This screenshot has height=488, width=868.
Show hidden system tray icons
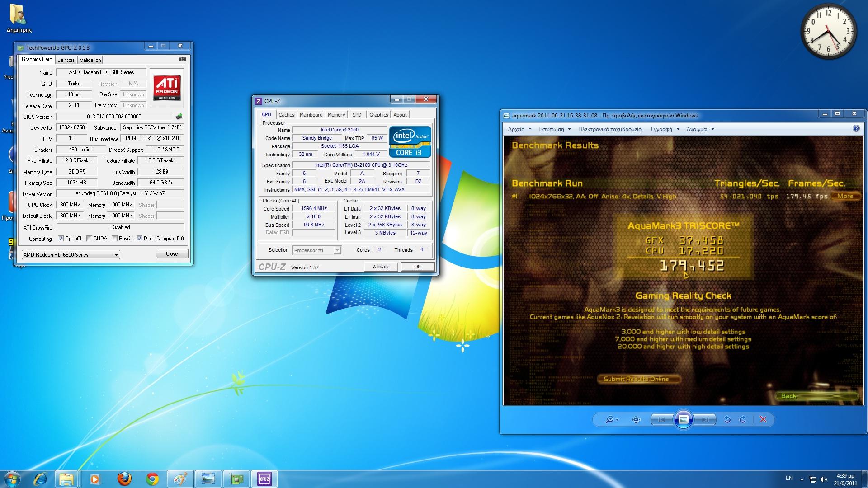[802, 479]
